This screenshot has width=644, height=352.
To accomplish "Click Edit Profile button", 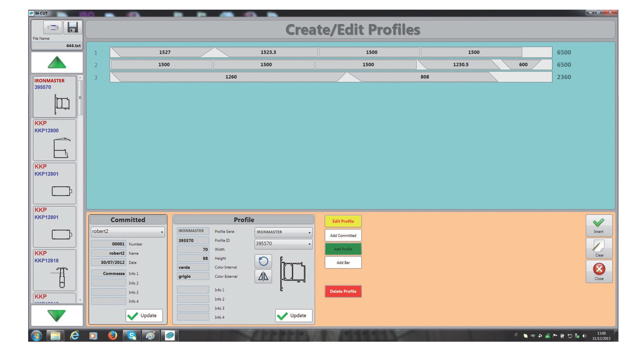I will [x=343, y=221].
